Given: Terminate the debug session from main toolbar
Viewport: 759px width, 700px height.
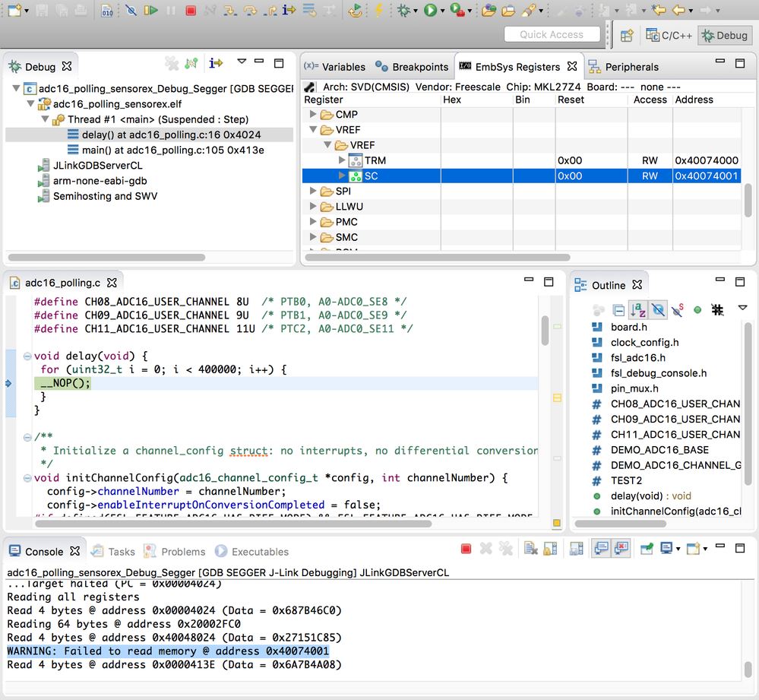Looking at the screenshot, I should coord(191,11).
